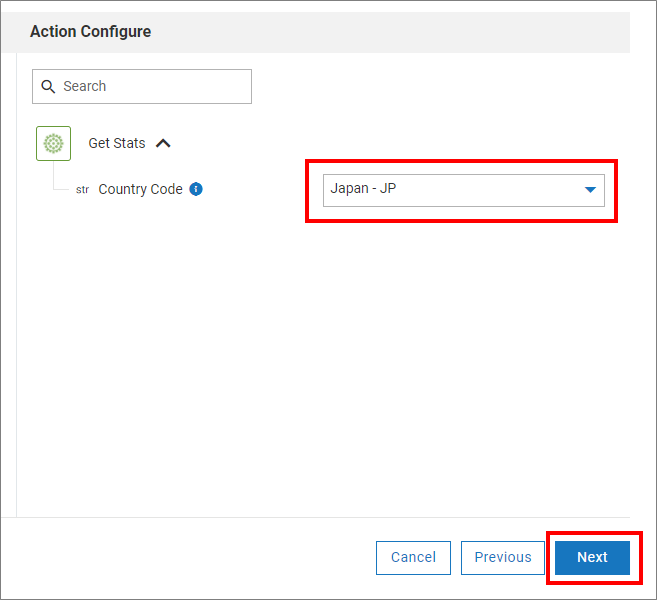The width and height of the screenshot is (657, 600).
Task: Go back with the Previous button
Action: tap(503, 557)
